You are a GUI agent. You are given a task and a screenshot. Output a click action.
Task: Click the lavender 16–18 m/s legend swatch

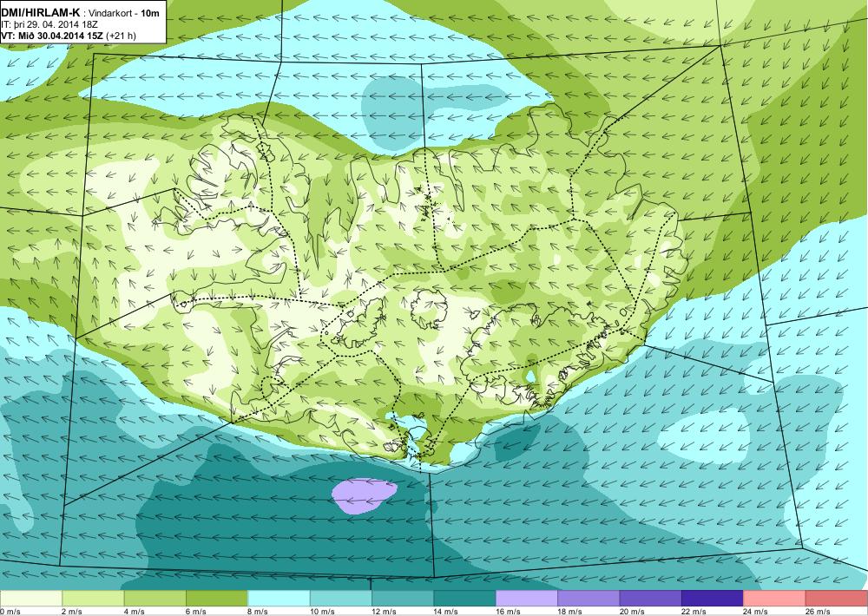coord(527,599)
